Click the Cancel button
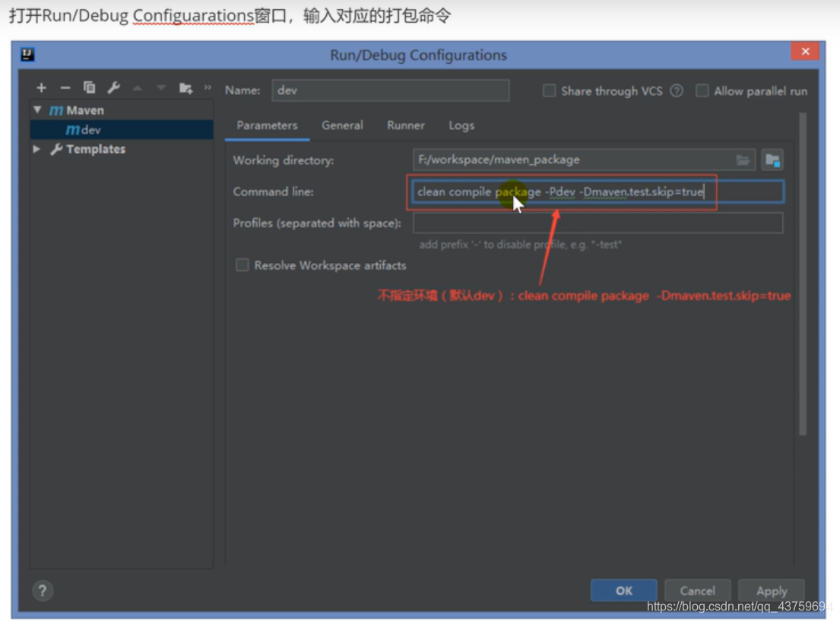Viewport: 840px width, 621px height. click(698, 591)
